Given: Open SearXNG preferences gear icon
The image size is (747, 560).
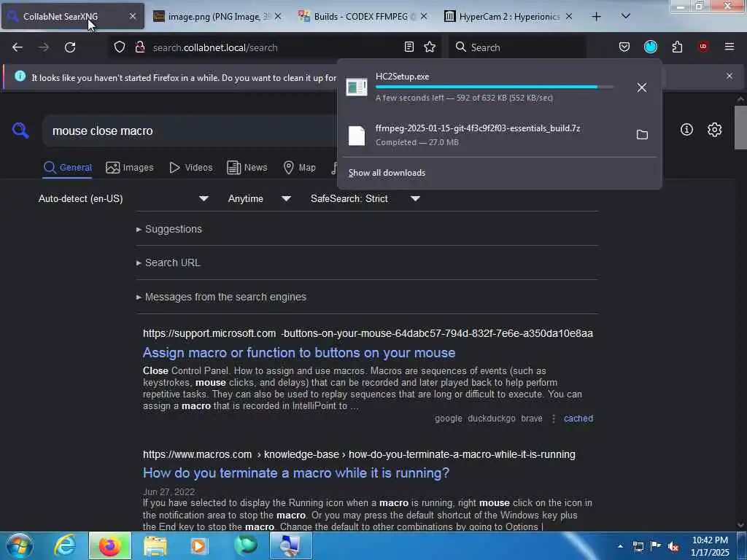Looking at the screenshot, I should tap(714, 130).
